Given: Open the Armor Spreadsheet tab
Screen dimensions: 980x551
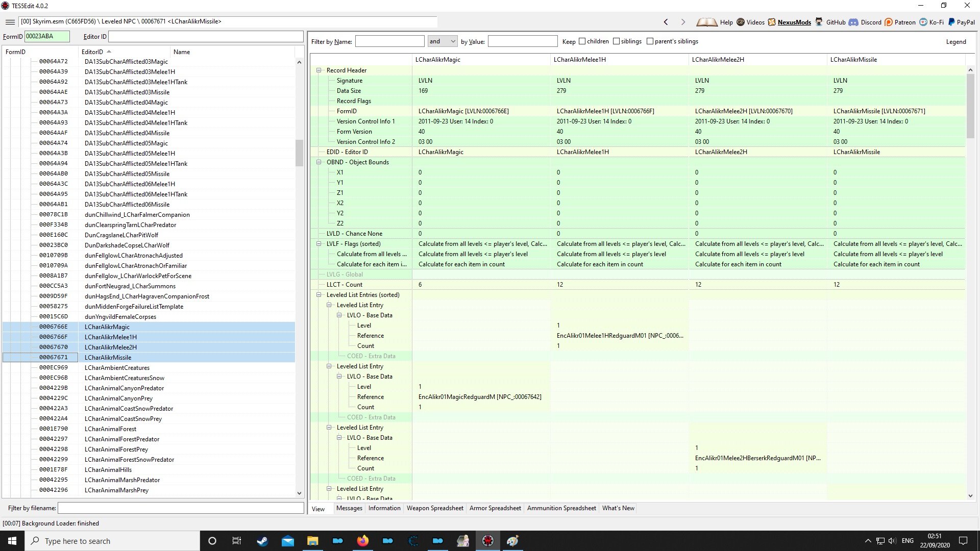Looking at the screenshot, I should (495, 508).
